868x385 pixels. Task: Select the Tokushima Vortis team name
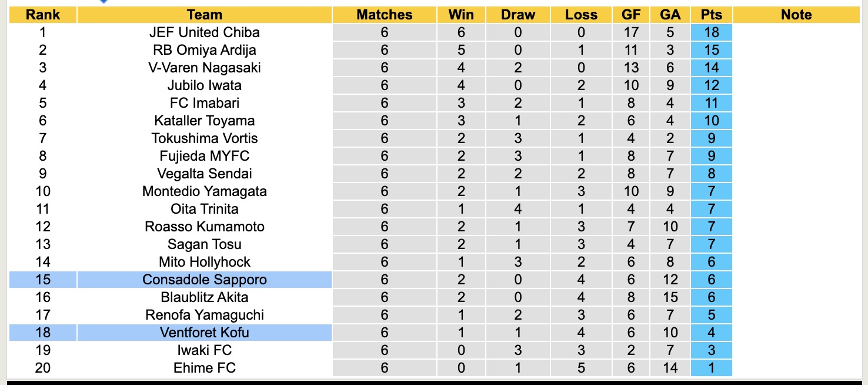point(204,138)
